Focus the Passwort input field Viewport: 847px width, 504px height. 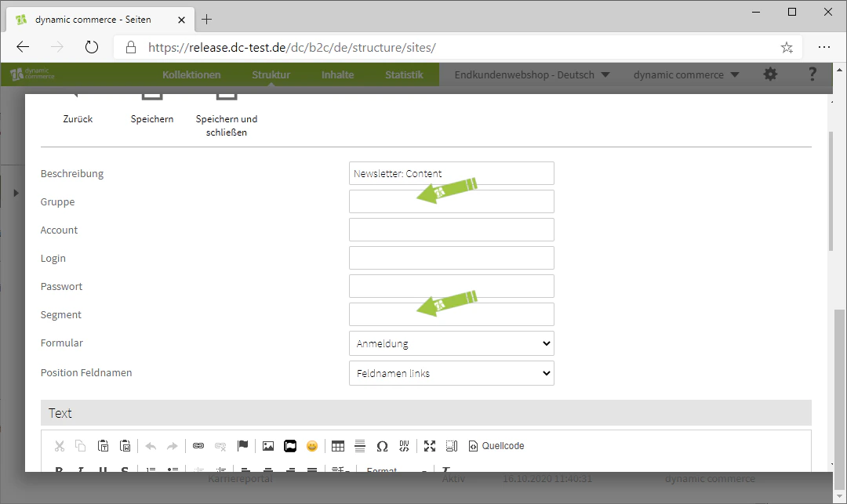[452, 286]
